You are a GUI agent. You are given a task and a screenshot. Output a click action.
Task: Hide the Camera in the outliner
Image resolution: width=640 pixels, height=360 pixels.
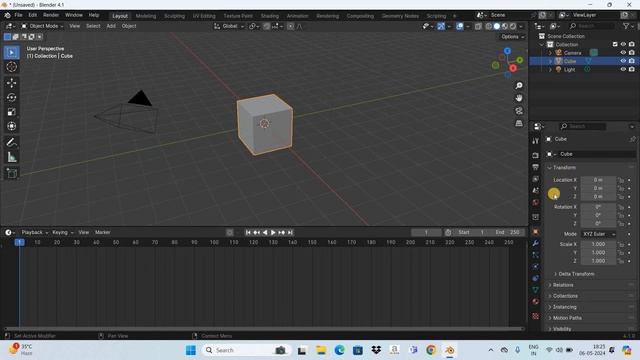click(x=623, y=53)
